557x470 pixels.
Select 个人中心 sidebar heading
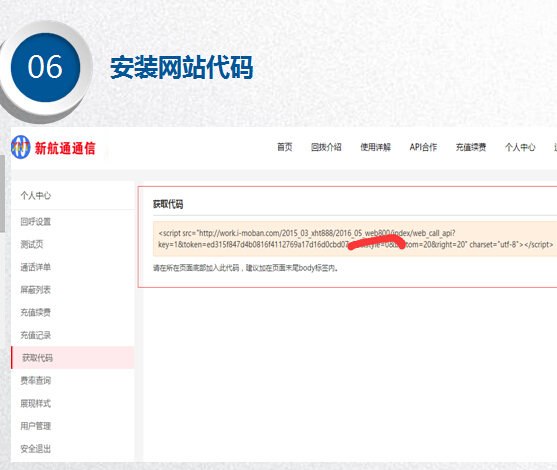coord(36,195)
